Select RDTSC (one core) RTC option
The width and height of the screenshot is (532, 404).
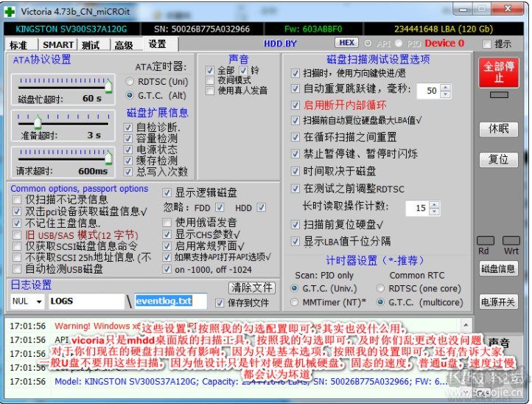(381, 288)
